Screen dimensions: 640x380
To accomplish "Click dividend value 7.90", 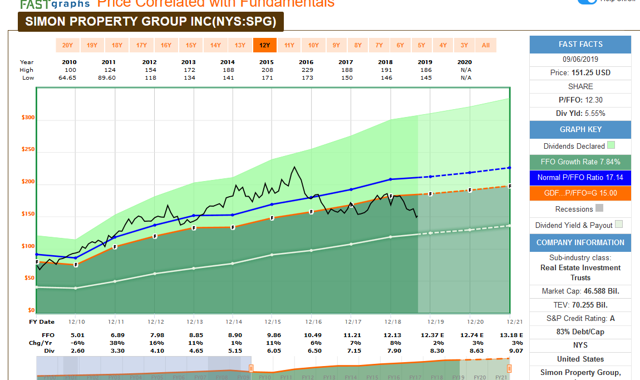I will [394, 351].
